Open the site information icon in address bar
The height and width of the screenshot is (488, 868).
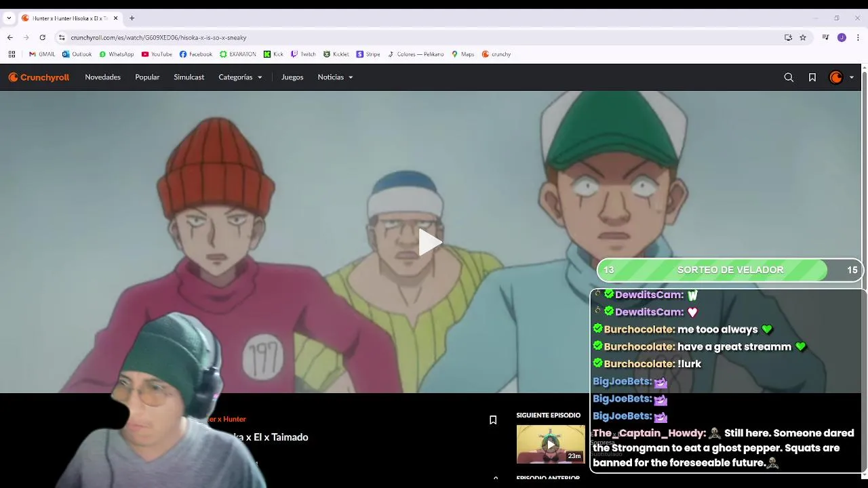[62, 37]
